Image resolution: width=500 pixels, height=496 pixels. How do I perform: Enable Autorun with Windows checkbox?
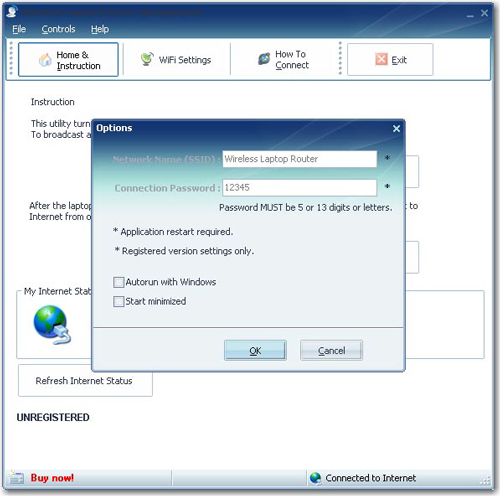(118, 282)
